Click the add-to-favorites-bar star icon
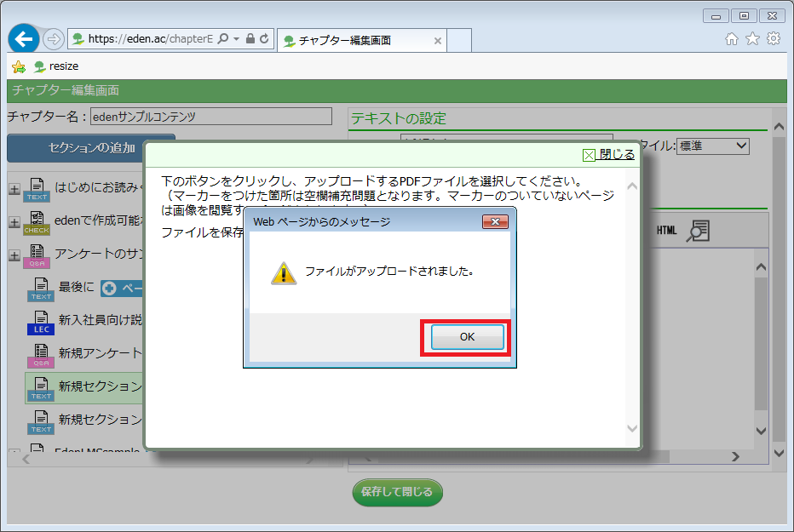 (x=19, y=66)
